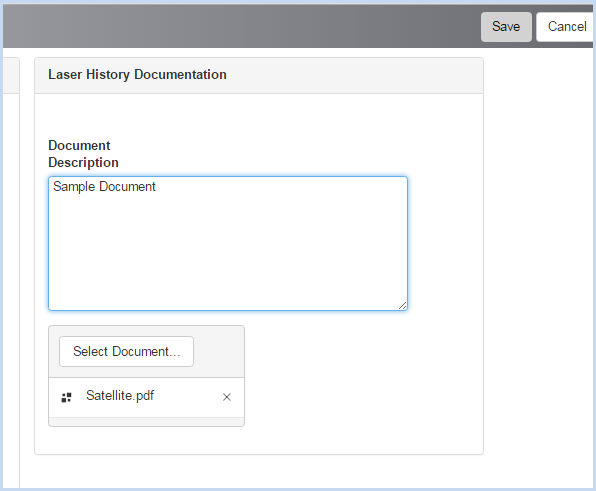Click the Save button

coord(506,27)
